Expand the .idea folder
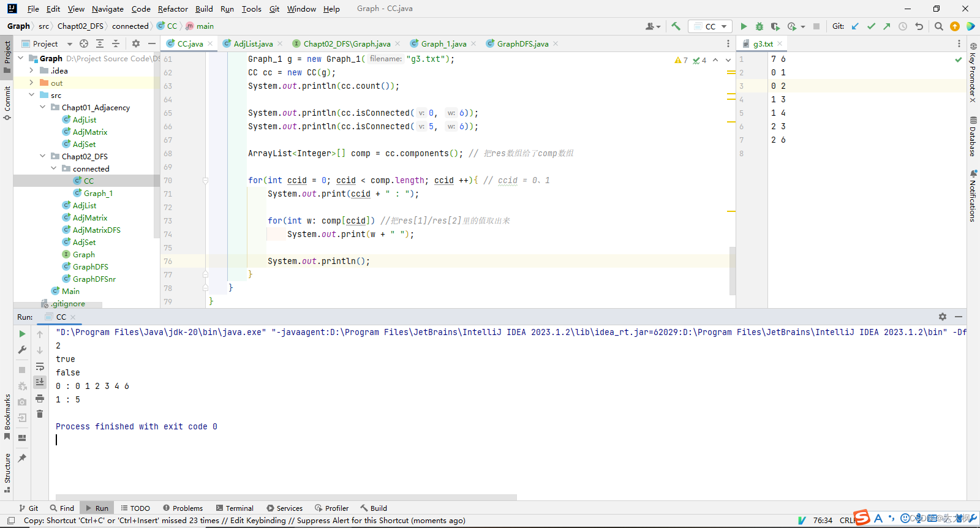This screenshot has width=980, height=528. tap(32, 70)
